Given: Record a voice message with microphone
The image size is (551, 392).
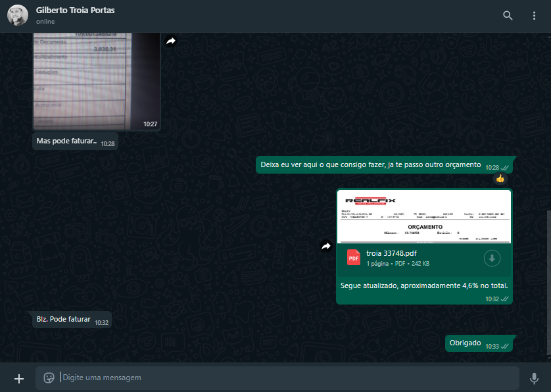Looking at the screenshot, I should (x=534, y=378).
